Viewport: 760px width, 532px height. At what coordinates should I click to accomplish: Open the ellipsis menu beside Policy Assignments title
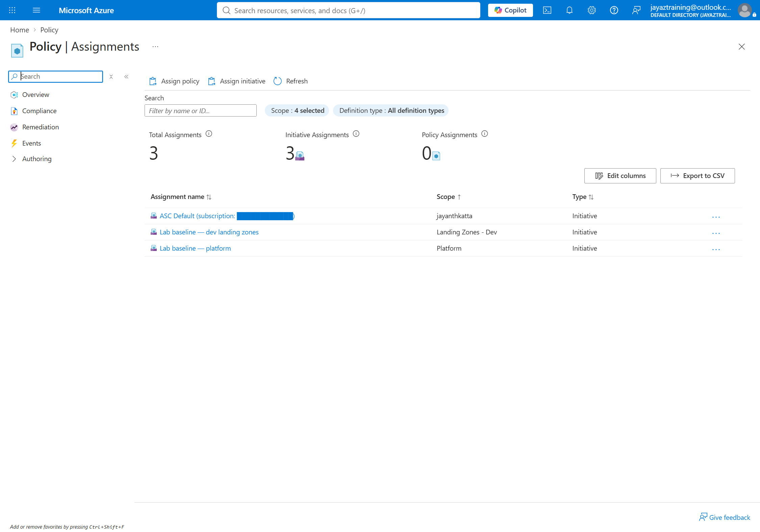pos(155,47)
